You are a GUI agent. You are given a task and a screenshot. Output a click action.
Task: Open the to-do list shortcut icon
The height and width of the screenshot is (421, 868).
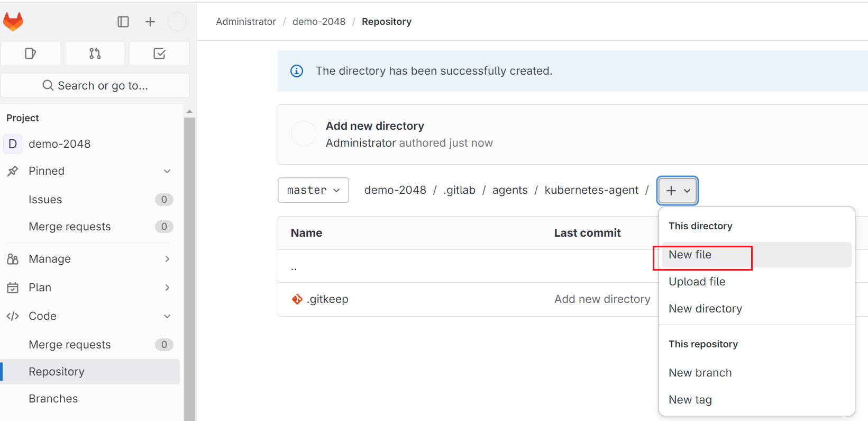[159, 53]
